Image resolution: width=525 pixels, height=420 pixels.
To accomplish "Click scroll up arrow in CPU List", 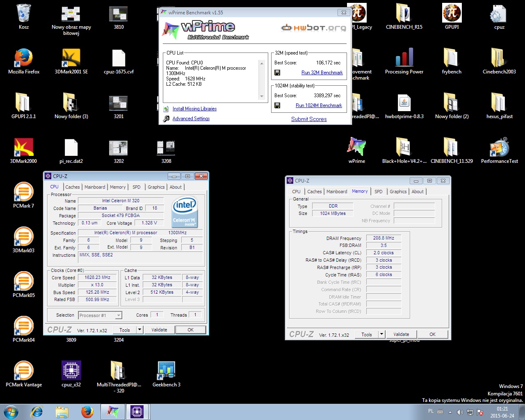I will pyautogui.click(x=262, y=63).
